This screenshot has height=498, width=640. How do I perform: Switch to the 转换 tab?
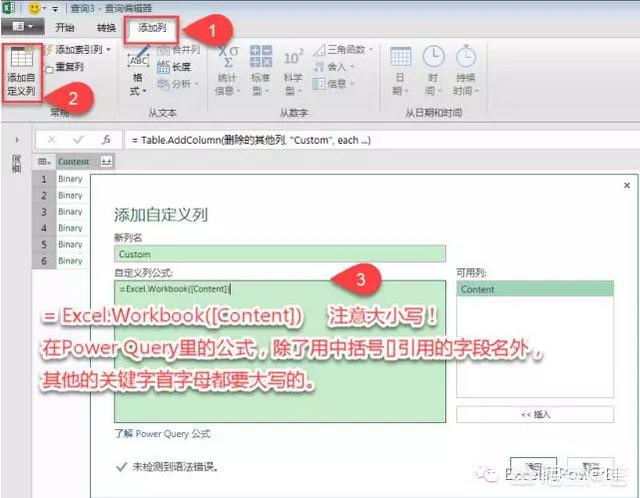107,28
